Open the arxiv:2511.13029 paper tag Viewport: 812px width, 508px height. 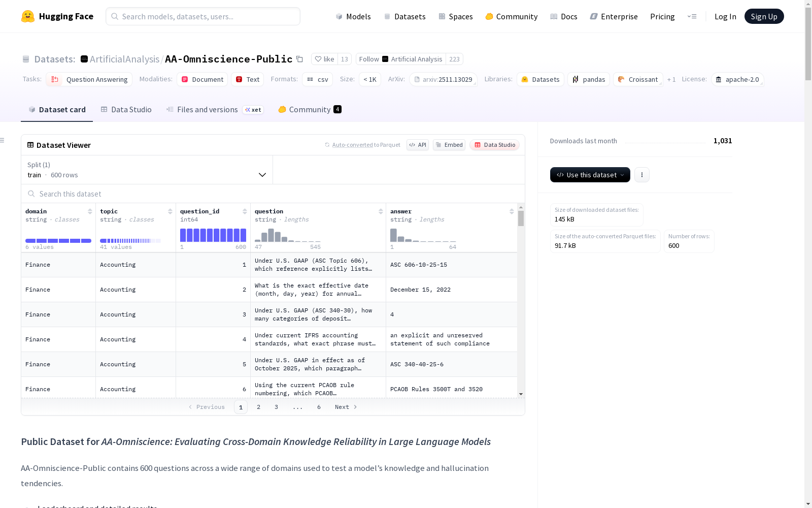click(x=443, y=79)
